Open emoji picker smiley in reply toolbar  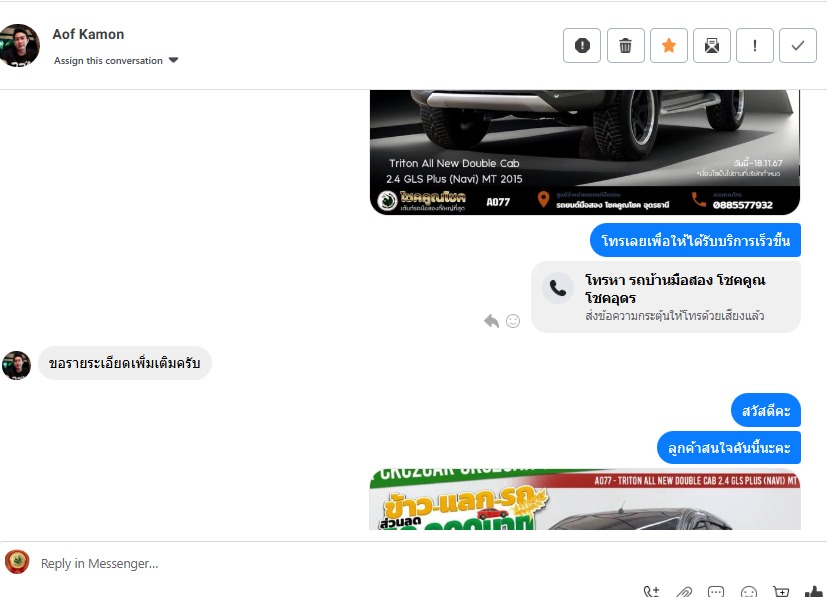click(x=749, y=592)
